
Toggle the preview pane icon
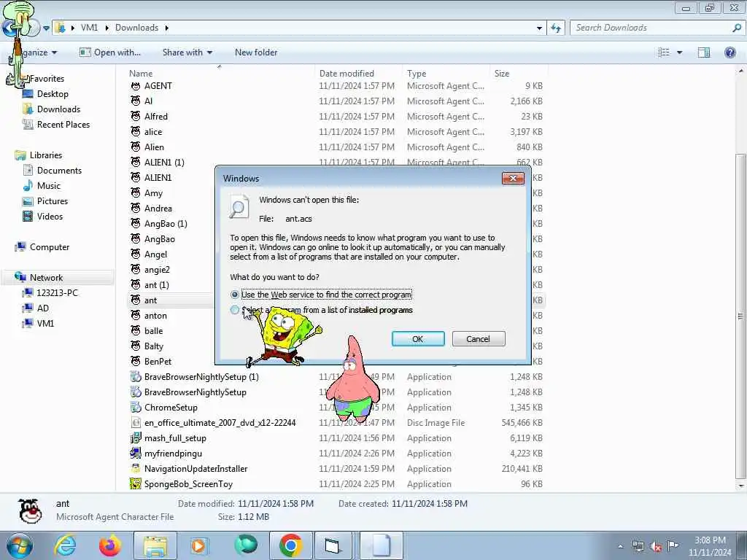pyautogui.click(x=704, y=52)
